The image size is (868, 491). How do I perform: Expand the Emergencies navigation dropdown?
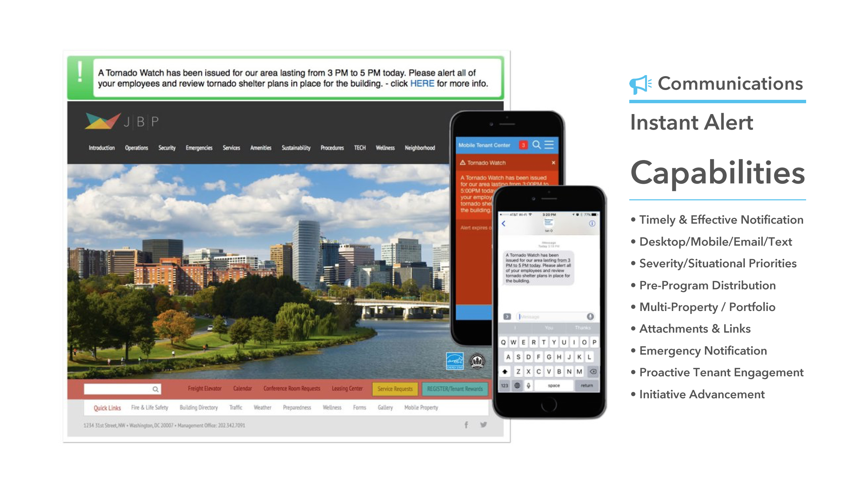tap(198, 149)
